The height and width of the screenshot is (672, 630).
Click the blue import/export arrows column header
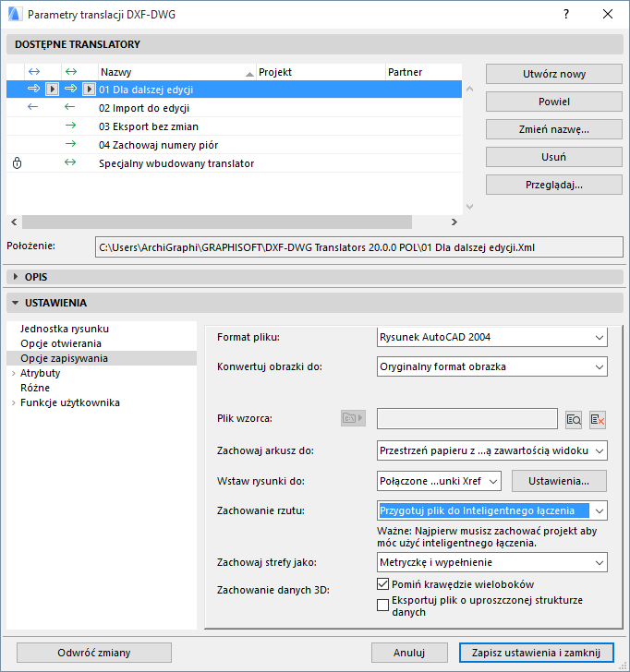(x=34, y=72)
